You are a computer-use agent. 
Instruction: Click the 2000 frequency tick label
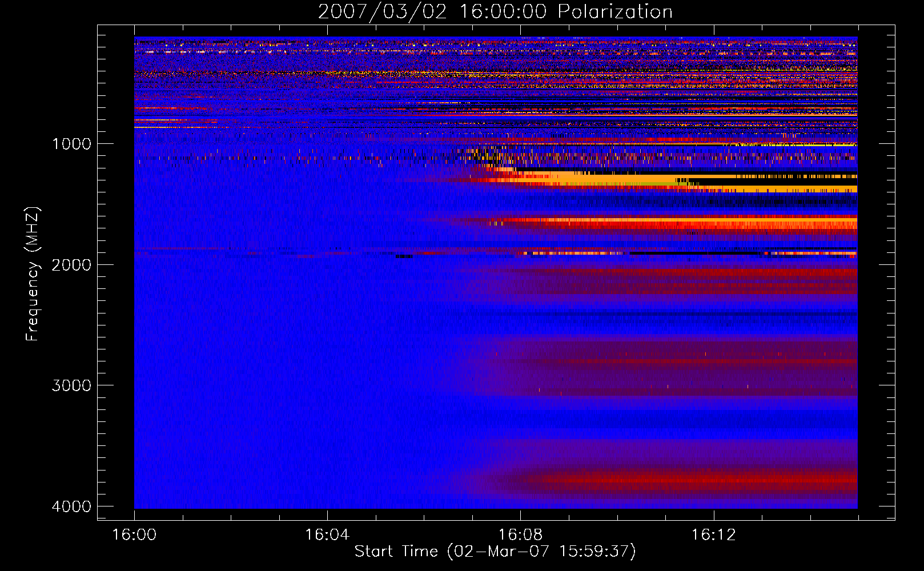[x=71, y=264]
